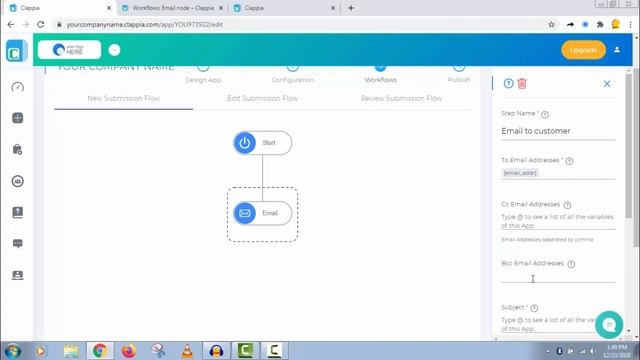Go back with the browser back arrow
Screen dimensions: 640x360
(x=11, y=24)
